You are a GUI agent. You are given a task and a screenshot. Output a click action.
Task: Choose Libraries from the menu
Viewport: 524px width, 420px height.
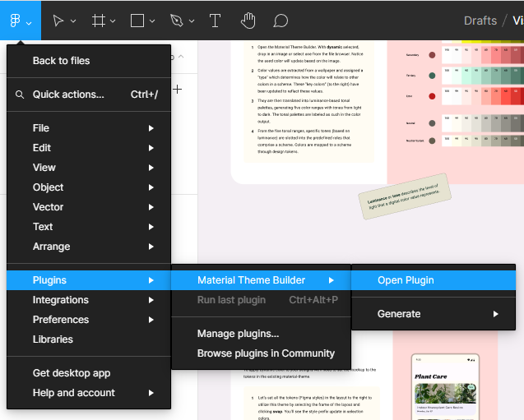[x=89, y=339]
